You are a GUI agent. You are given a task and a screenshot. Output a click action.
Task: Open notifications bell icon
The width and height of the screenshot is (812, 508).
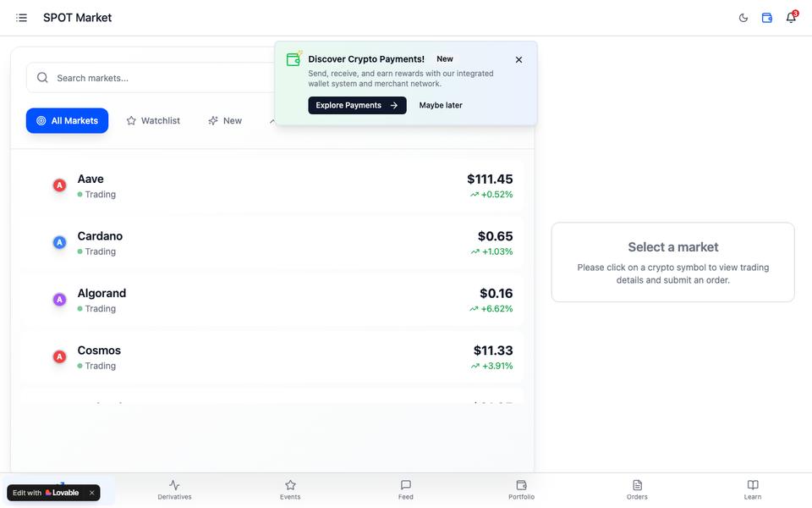pyautogui.click(x=791, y=17)
